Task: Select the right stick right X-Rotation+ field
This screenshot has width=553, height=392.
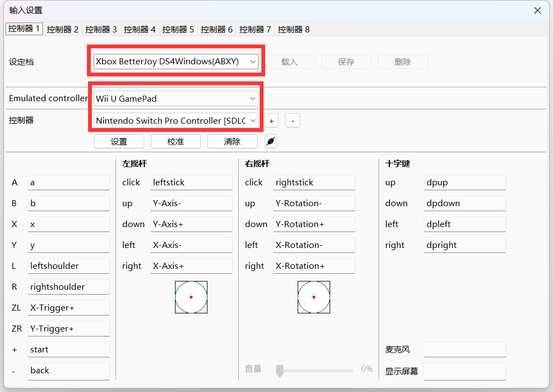Action: (314, 266)
